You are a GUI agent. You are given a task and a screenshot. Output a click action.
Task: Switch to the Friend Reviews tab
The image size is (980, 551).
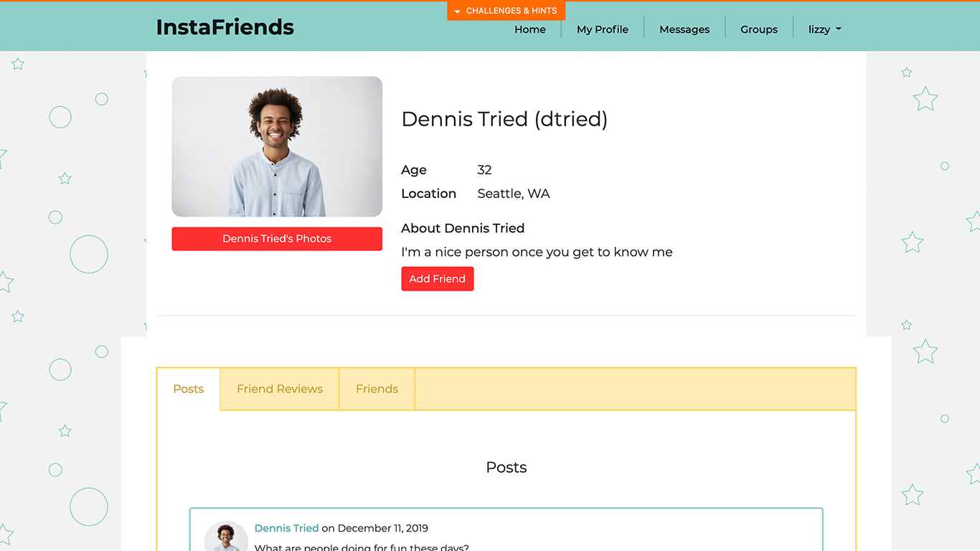[280, 389]
